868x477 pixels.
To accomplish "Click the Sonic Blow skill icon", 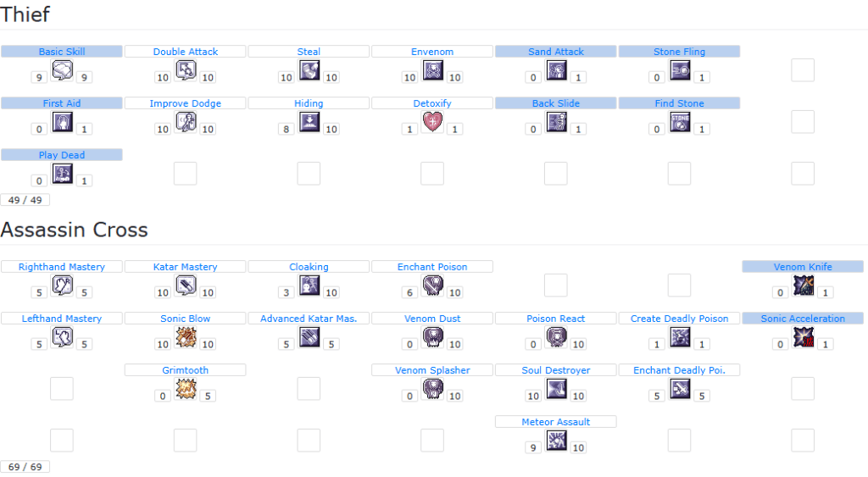I will (186, 337).
